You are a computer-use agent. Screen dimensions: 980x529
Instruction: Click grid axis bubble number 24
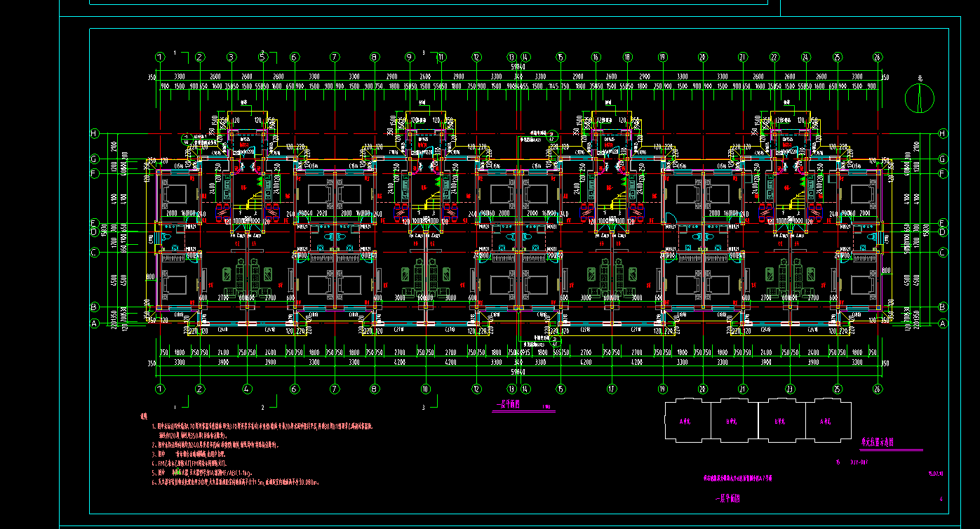[805, 57]
